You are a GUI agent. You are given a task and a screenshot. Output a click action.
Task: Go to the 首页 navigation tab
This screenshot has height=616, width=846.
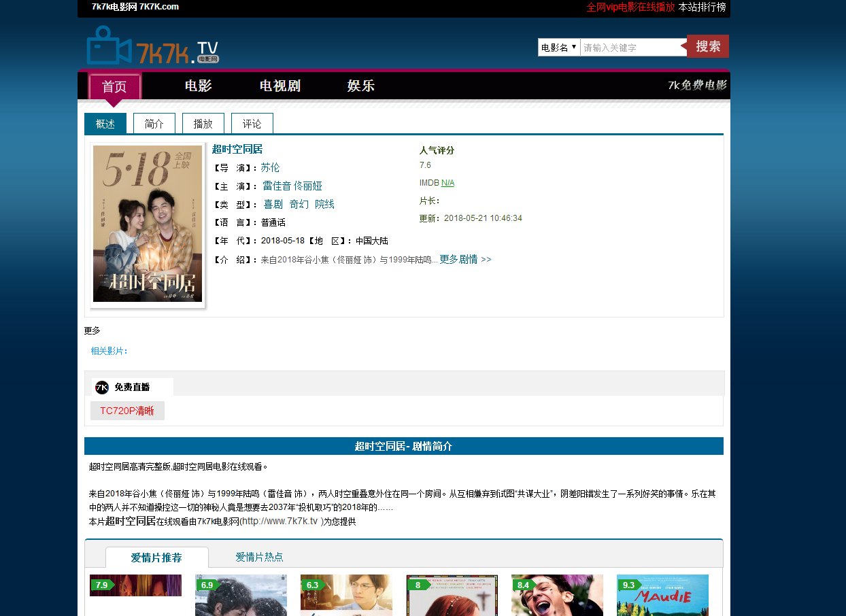point(114,87)
